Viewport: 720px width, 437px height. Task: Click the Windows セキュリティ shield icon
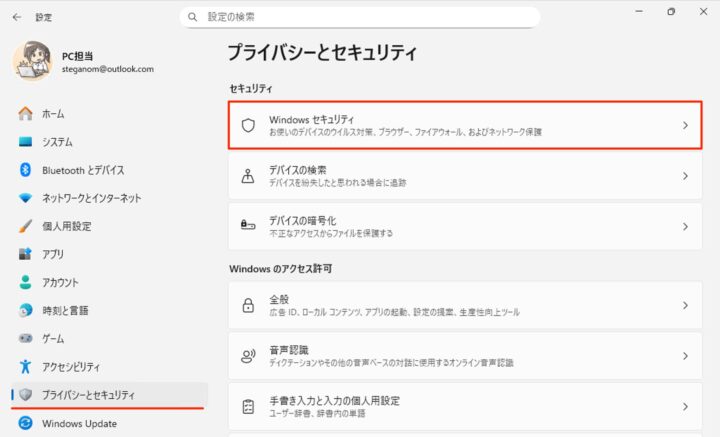pyautogui.click(x=248, y=125)
